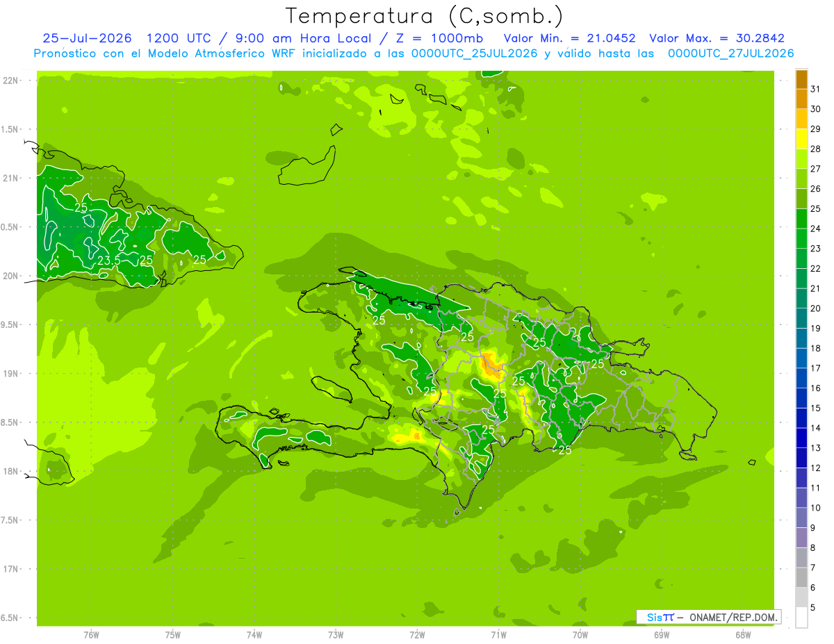
Task: Pick the blue swatch between 15 and 16
Action: pyautogui.click(x=802, y=398)
